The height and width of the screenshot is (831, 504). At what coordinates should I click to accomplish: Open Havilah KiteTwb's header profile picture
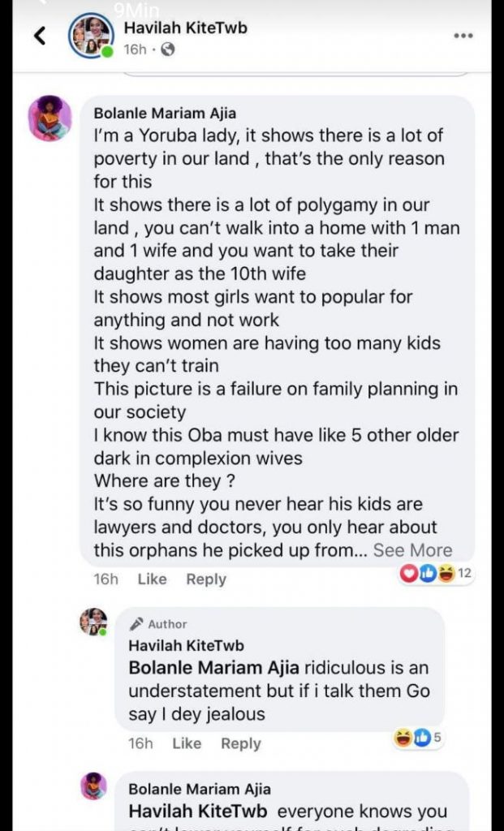[91, 37]
